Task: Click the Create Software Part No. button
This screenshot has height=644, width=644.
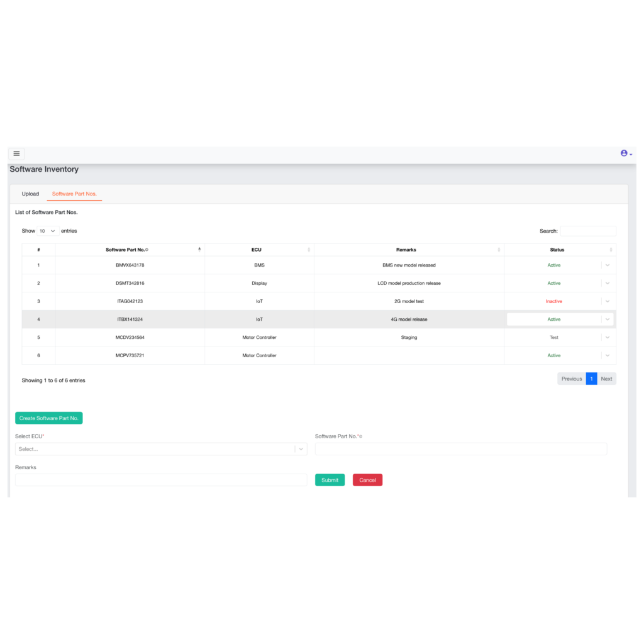Action: (48, 418)
